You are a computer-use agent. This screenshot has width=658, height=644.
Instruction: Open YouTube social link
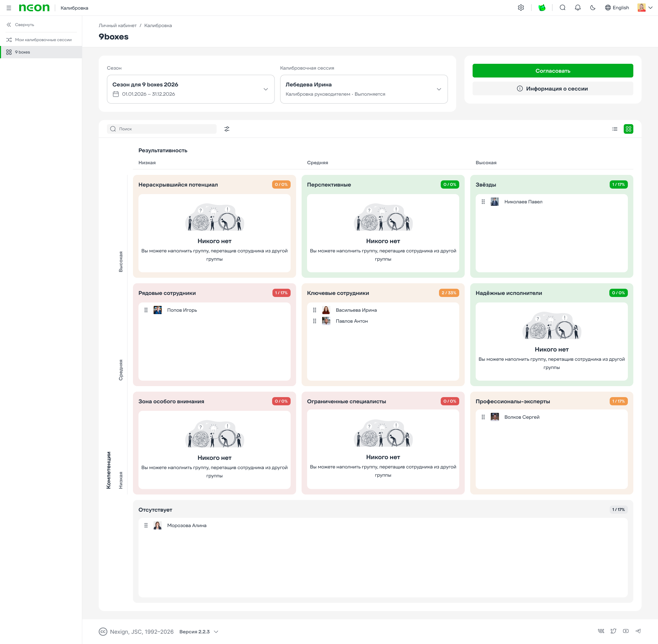pyautogui.click(x=626, y=631)
